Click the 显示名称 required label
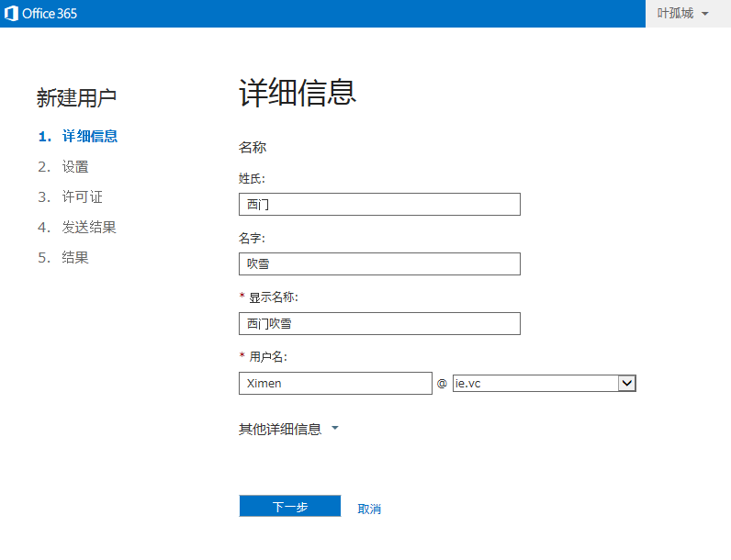This screenshot has width=731, height=560. 273,297
